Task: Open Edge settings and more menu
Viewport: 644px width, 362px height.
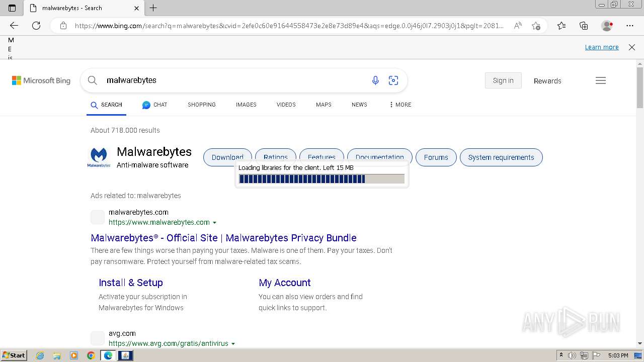Action: point(630,26)
